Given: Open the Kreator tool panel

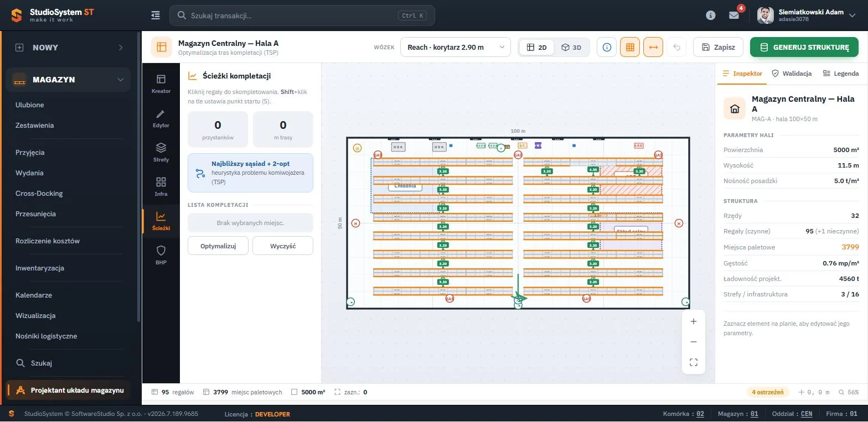Looking at the screenshot, I should 161,84.
